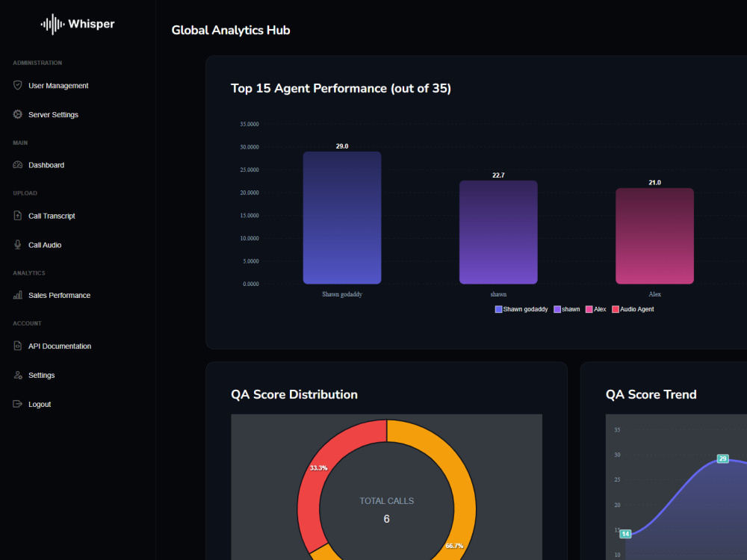
Task: Toggle red Audio Agent legend swatch
Action: tap(615, 310)
